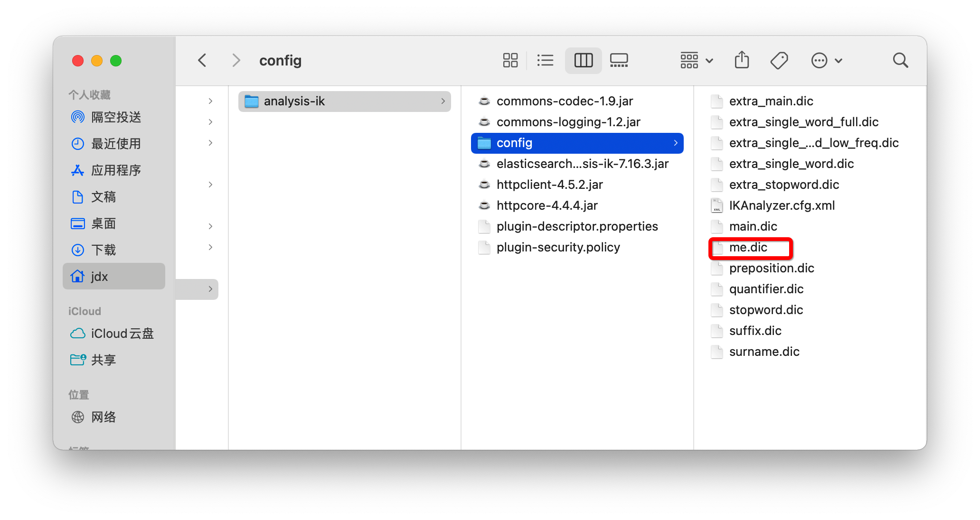Open iCloud云盘 in the sidebar

[114, 334]
